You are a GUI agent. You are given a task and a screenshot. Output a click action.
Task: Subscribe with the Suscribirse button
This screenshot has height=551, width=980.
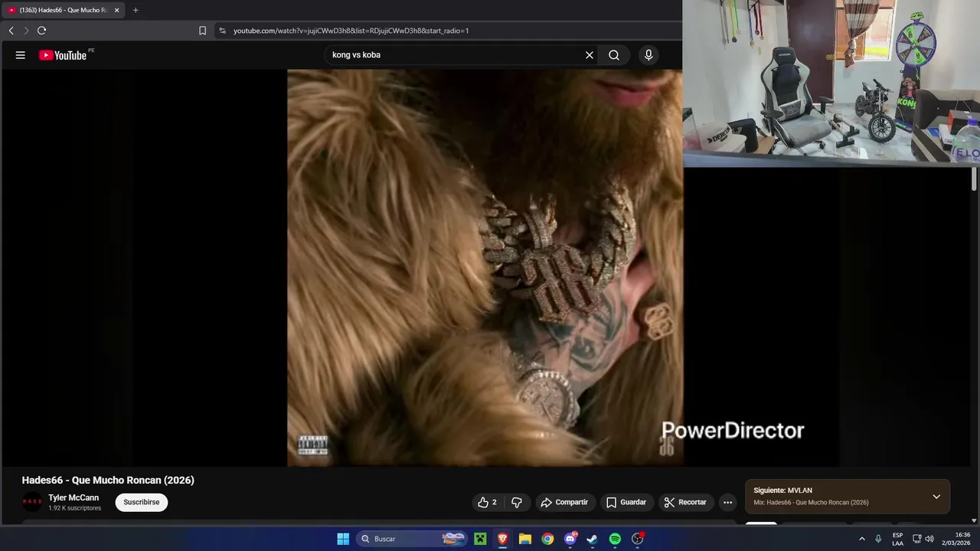[x=142, y=502]
